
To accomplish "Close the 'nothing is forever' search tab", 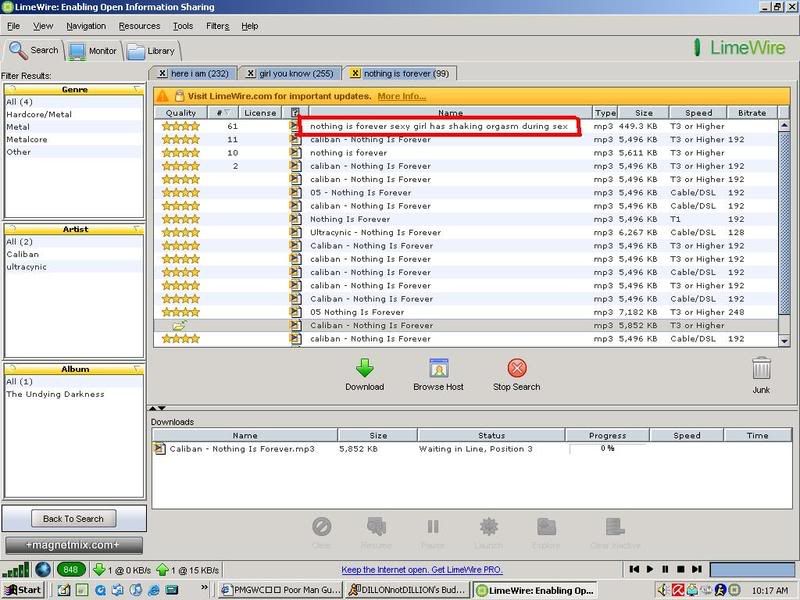I will tap(355, 73).
